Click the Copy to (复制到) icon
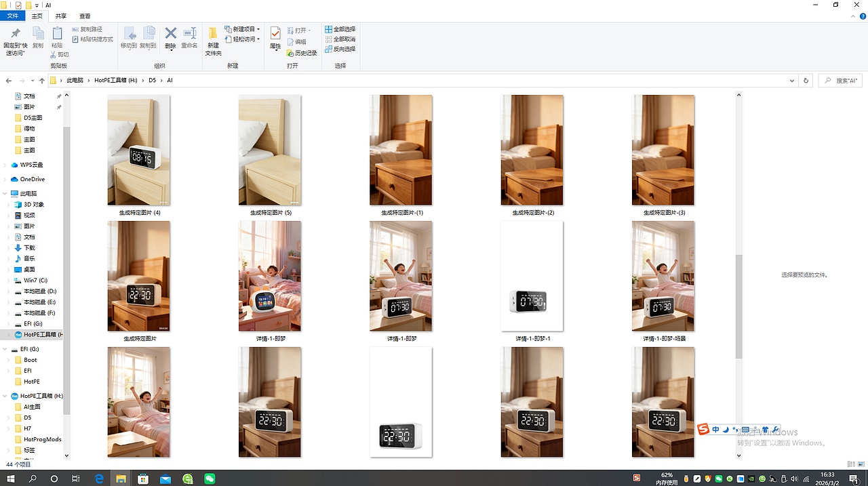Screen dimensions: 868x486 pos(148,34)
